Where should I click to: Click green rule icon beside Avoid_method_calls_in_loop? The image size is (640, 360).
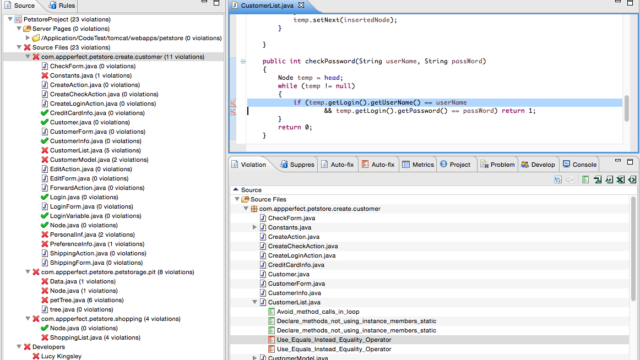click(271, 311)
